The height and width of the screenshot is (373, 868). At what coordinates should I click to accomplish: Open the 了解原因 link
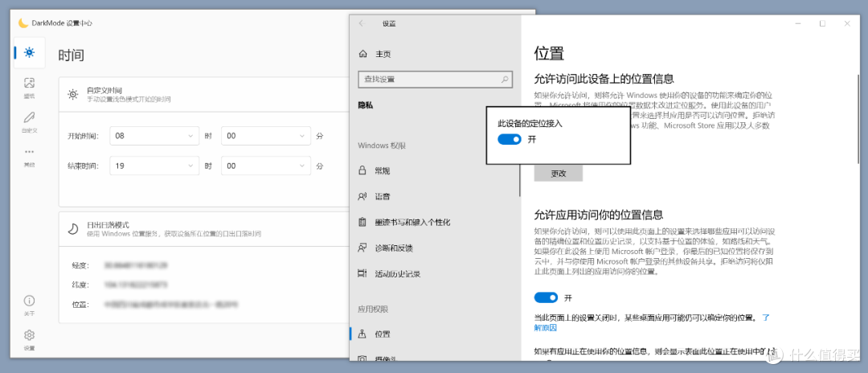tap(545, 328)
